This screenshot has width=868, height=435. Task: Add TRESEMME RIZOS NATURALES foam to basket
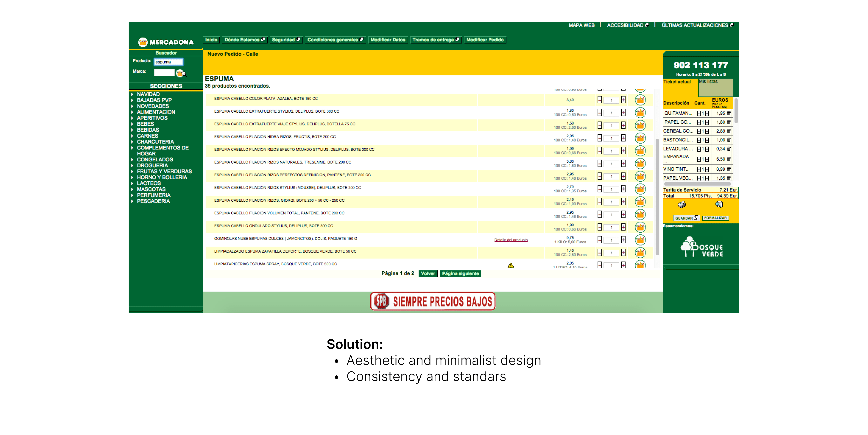click(x=640, y=163)
